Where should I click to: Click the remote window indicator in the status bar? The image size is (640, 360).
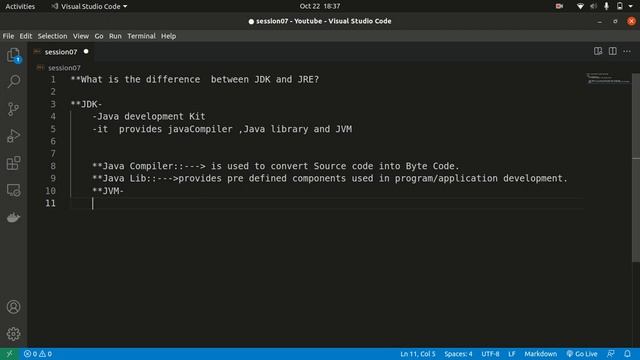point(9,354)
